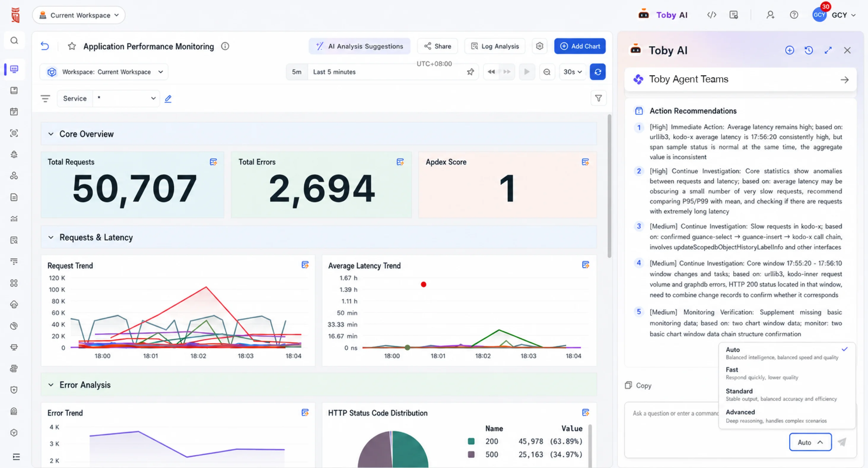
Task: Click the red point on Average Latency Trend
Action: (424, 284)
